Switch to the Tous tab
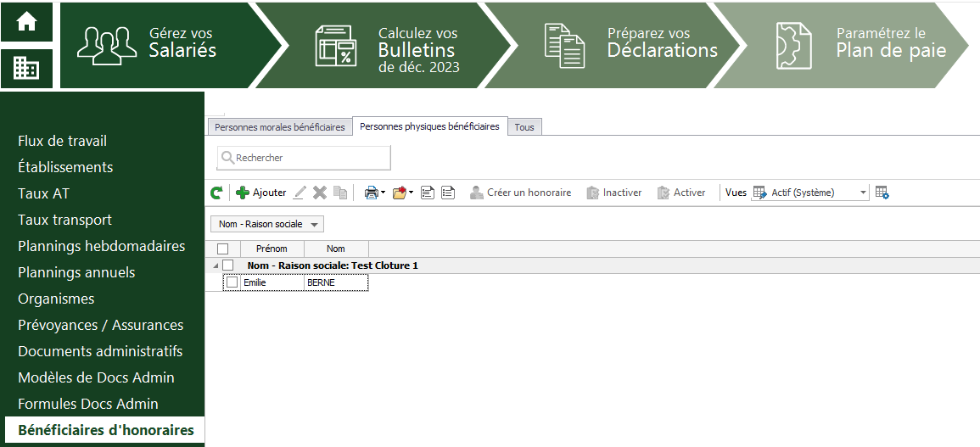This screenshot has width=980, height=447. [524, 127]
